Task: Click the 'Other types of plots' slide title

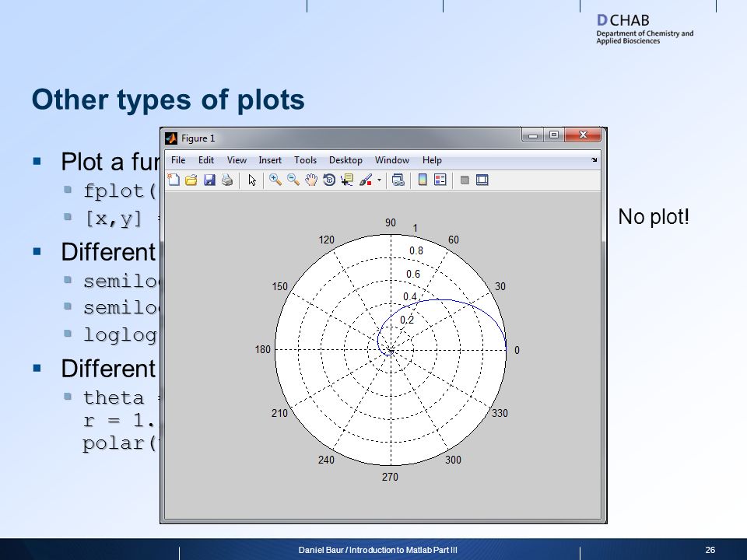Action: [168, 100]
